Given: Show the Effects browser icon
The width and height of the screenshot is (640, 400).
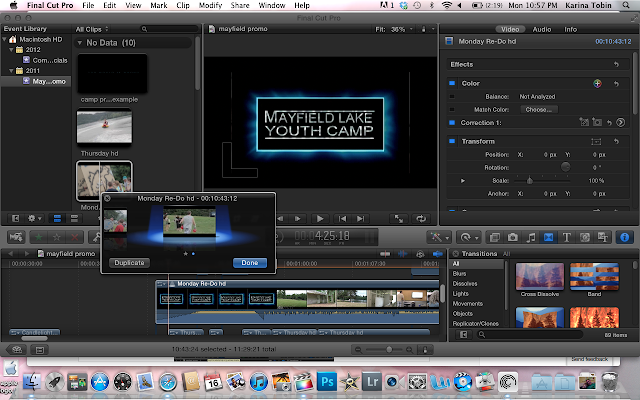Looking at the screenshot, I should (495, 237).
